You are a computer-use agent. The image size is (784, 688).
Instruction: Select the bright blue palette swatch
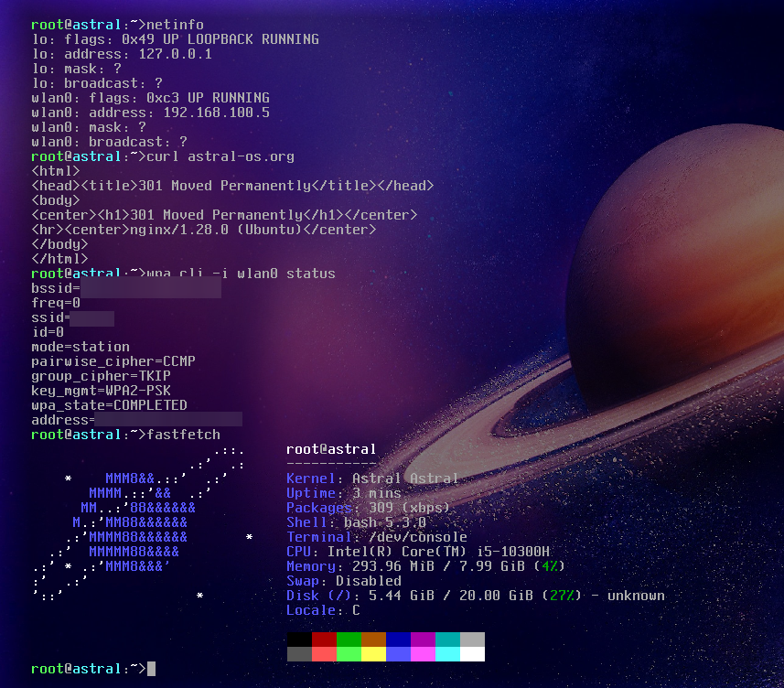coord(399,654)
